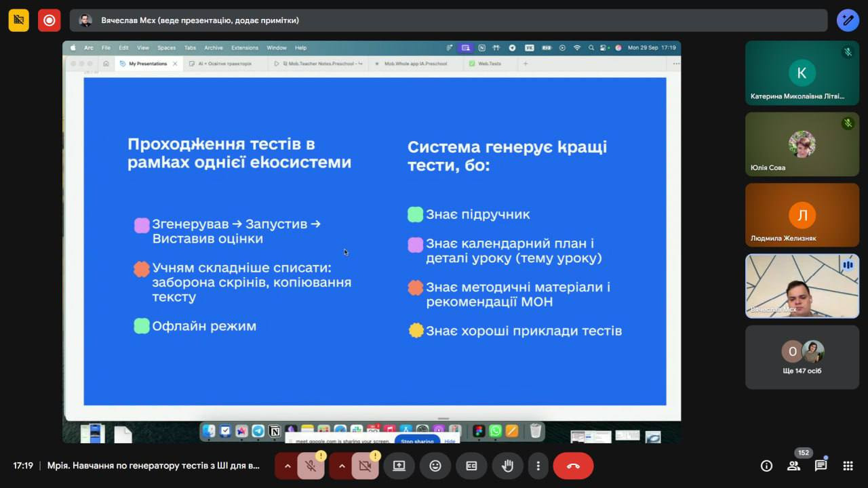Viewport: 868px width, 488px height.
Task: Open the in-call chat panel
Action: point(820,466)
